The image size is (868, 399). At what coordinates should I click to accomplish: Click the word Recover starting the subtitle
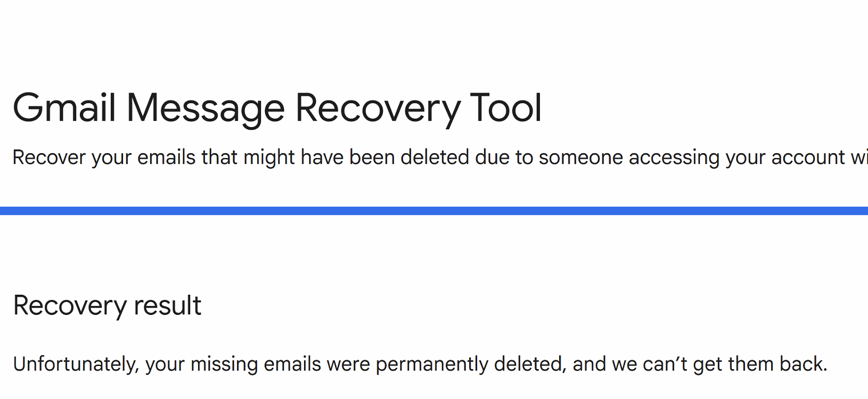(x=49, y=157)
